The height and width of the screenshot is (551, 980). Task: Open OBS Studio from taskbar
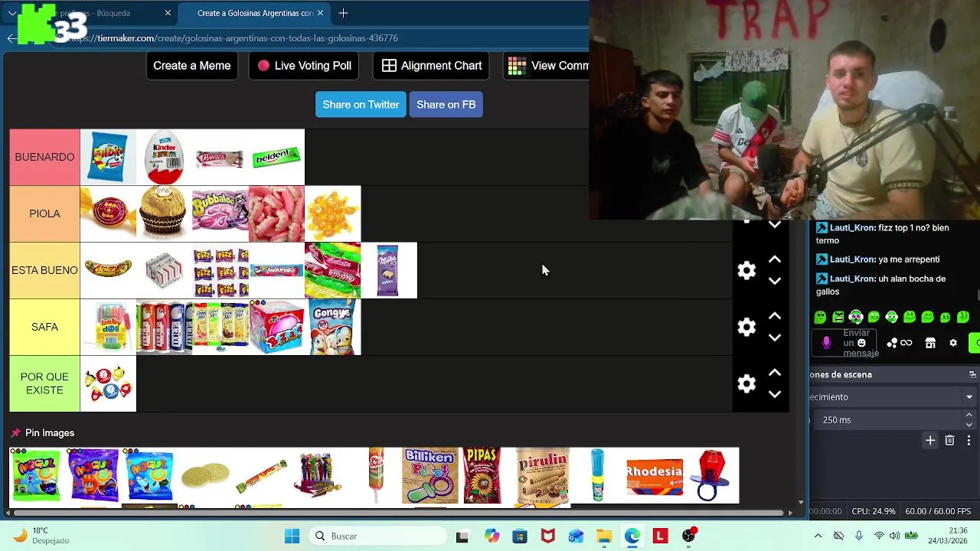click(x=689, y=536)
